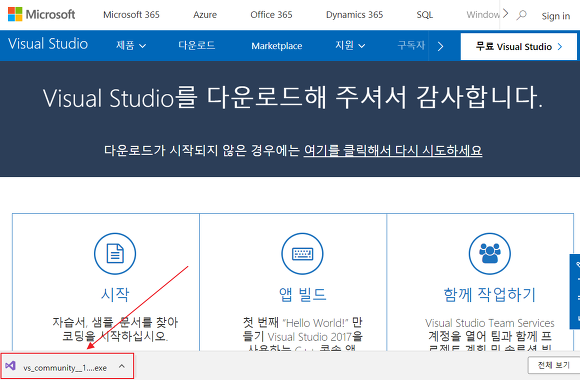Viewport: 580px width, 380px height.
Task: Open the 함께 작업하기 heading link
Action: click(x=490, y=295)
